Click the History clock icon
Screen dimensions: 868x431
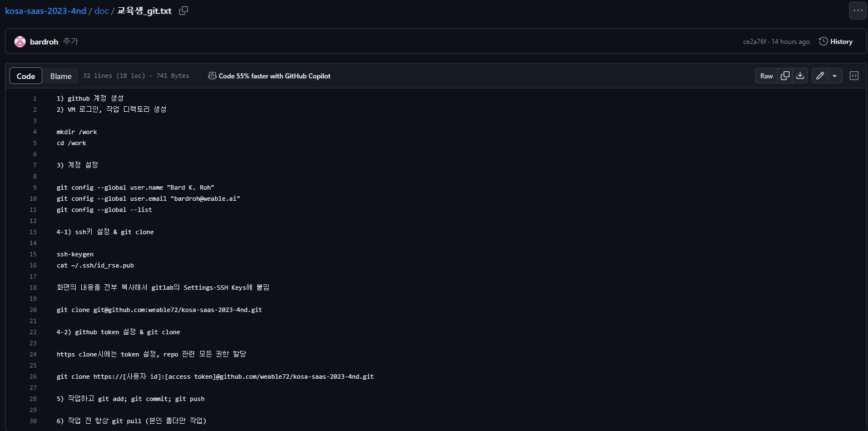pyautogui.click(x=823, y=42)
